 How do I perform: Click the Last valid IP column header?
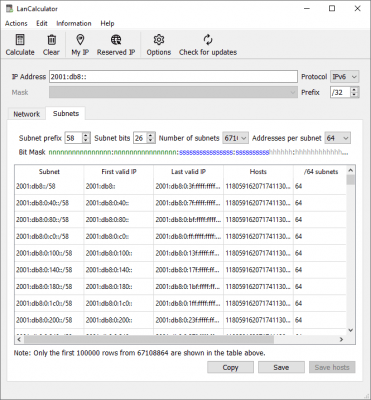188,172
